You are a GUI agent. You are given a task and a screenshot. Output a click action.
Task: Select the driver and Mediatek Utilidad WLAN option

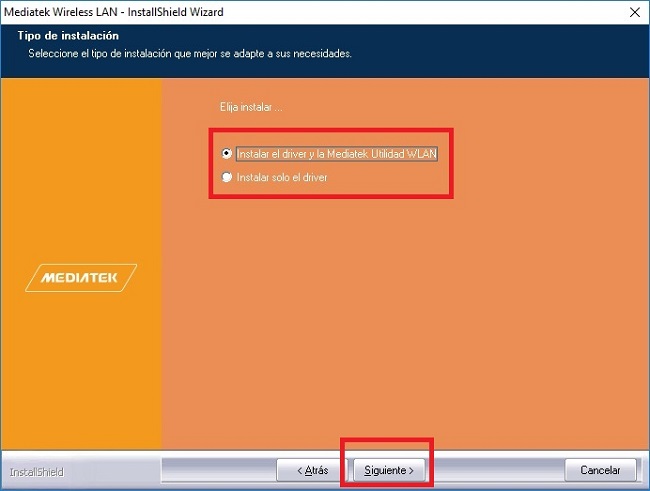pyautogui.click(x=227, y=153)
